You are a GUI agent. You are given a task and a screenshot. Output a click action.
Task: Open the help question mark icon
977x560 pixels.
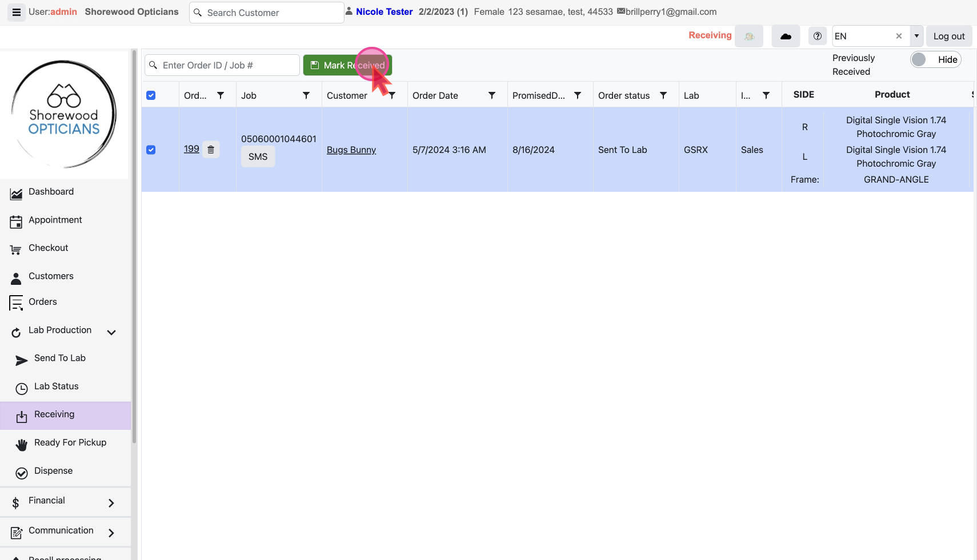[x=818, y=36]
